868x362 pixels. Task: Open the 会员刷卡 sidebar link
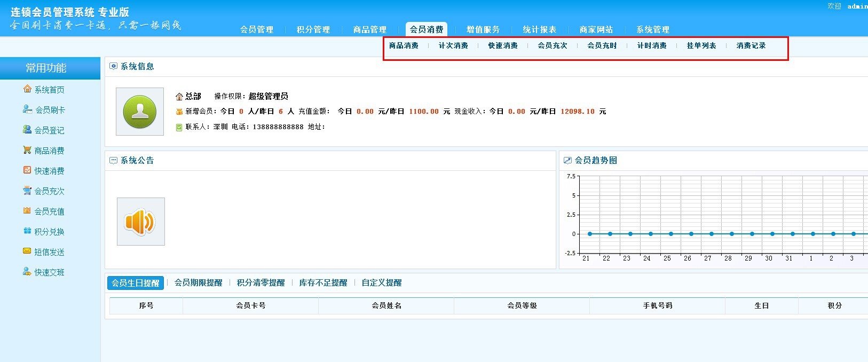(x=50, y=110)
